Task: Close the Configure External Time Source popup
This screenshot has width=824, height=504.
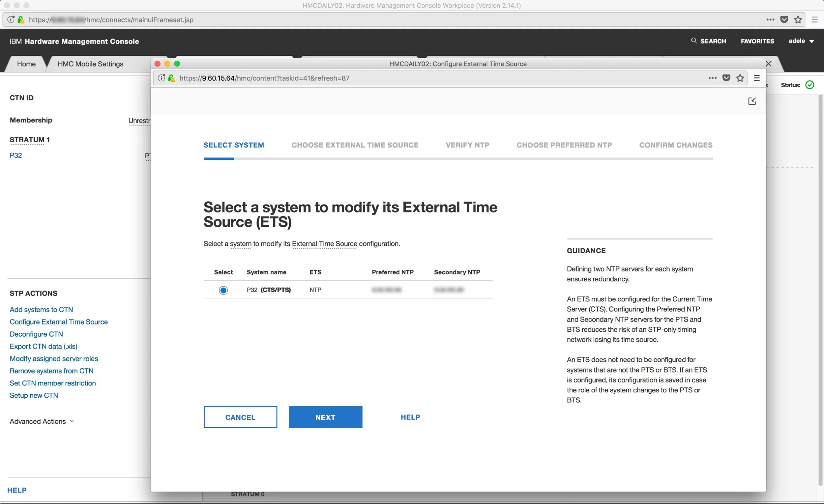Action: (157, 64)
